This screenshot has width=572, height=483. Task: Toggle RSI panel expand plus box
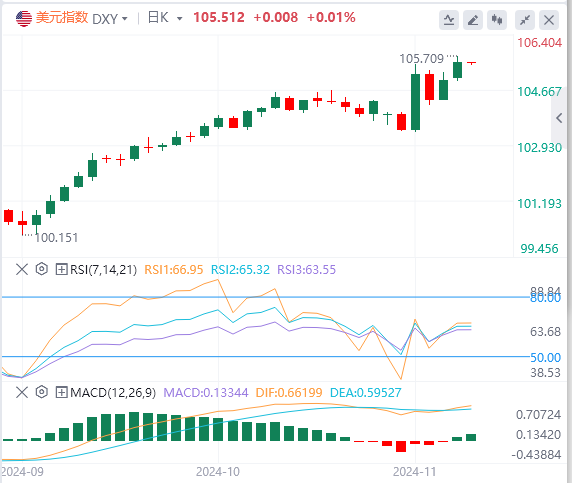point(61,270)
